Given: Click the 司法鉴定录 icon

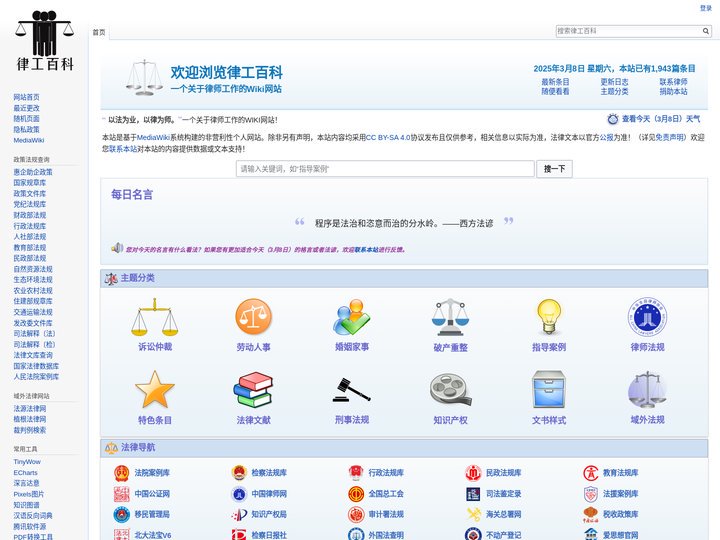Looking at the screenshot, I should coord(473,494).
